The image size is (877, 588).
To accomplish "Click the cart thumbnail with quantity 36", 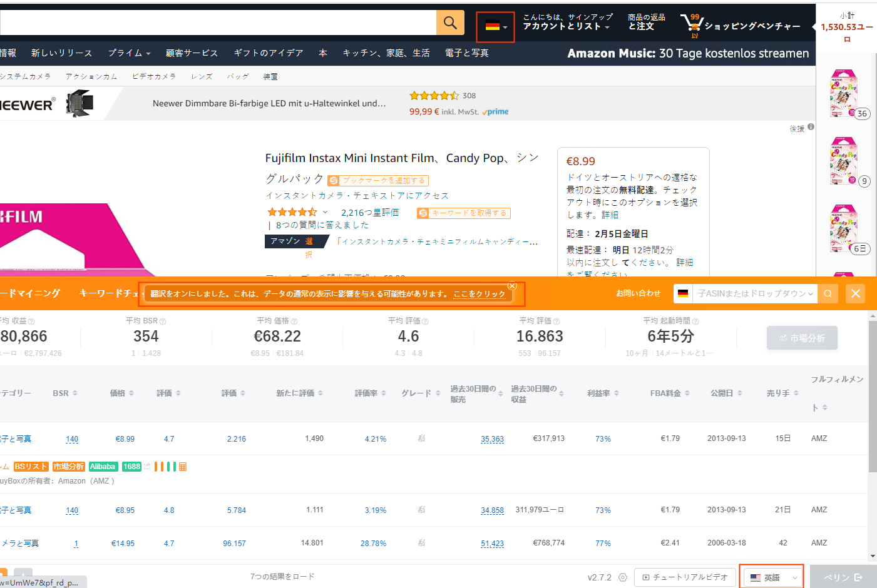I will click(x=843, y=93).
